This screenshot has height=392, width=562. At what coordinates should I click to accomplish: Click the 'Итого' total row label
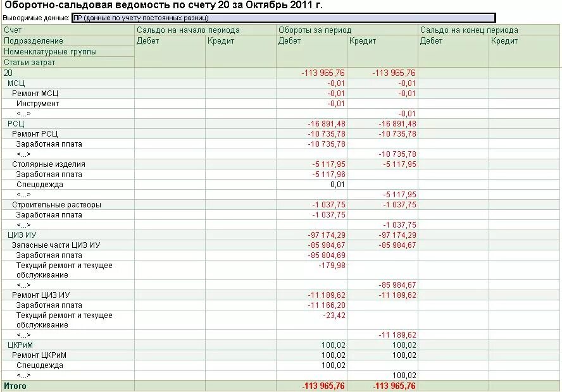[x=15, y=386]
